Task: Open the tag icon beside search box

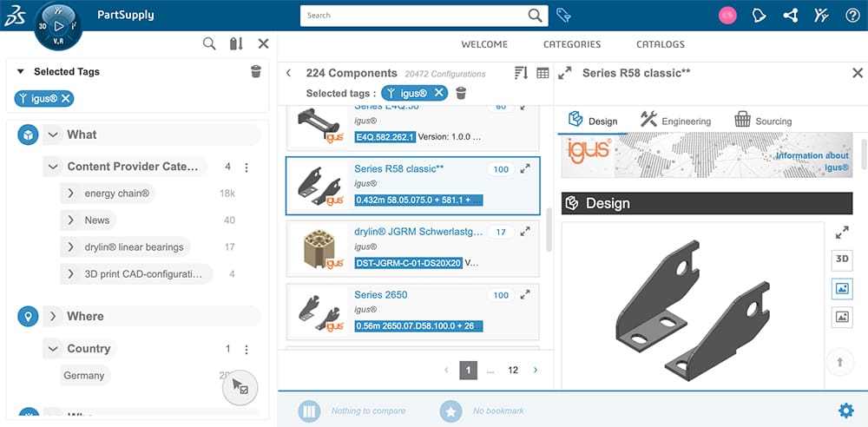Action: click(x=563, y=16)
